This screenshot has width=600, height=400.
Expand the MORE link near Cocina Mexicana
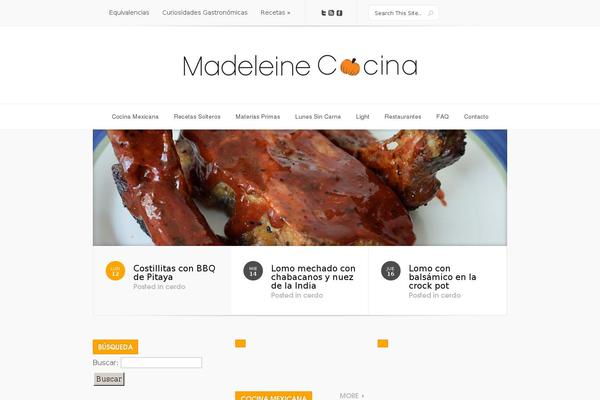[352, 395]
